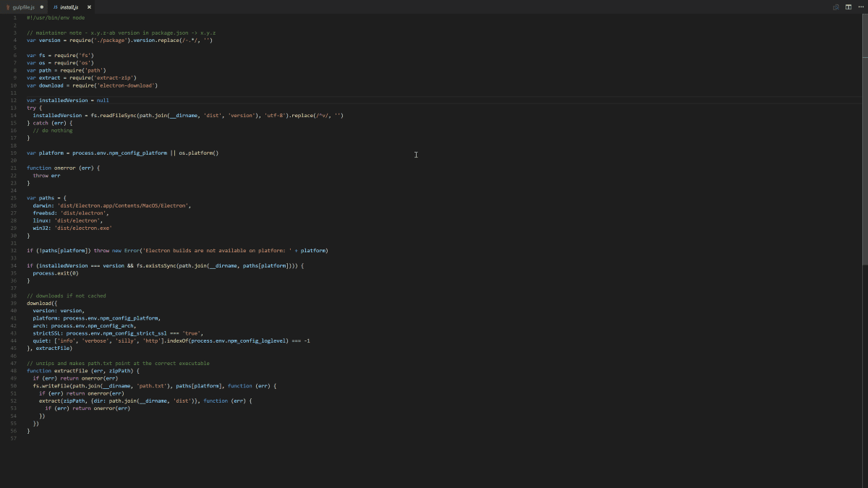Select the install.js tab
Viewport: 868px width, 488px height.
point(70,7)
